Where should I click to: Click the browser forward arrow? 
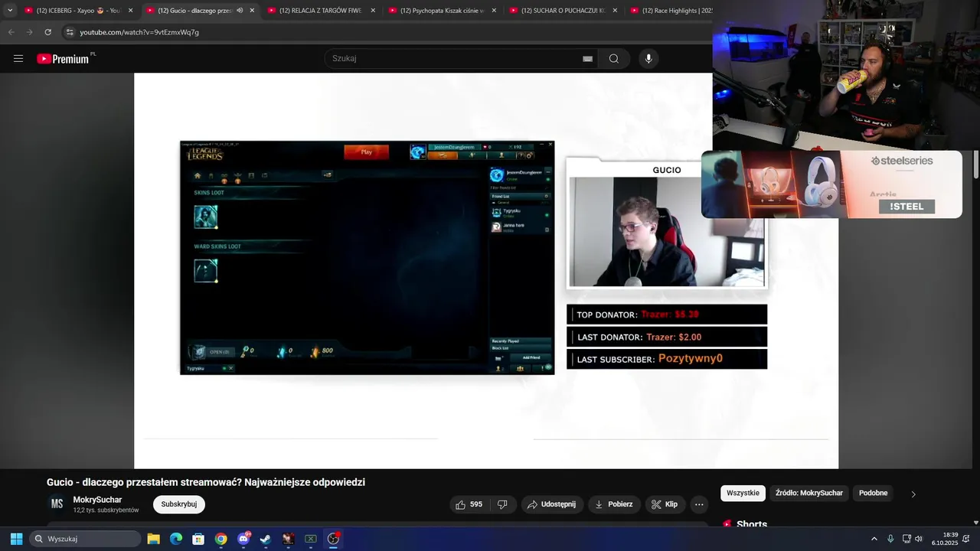tap(29, 32)
